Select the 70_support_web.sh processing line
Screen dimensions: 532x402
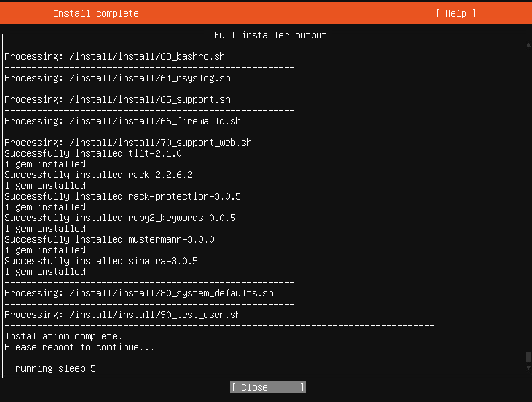[128, 143]
